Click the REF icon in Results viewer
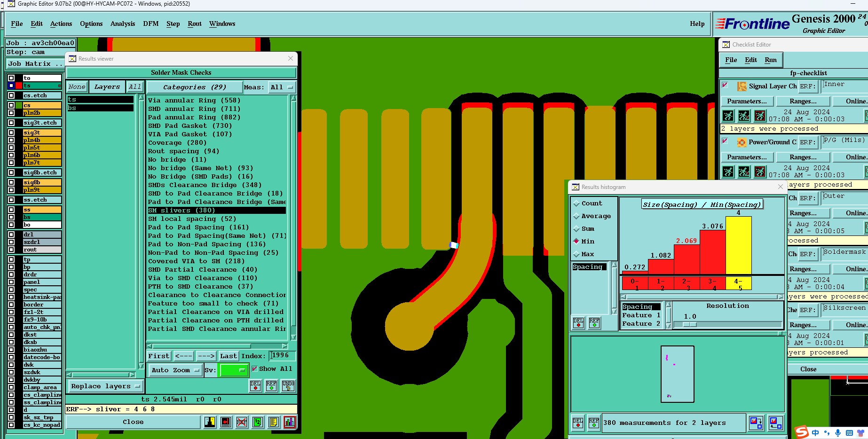 click(x=271, y=386)
